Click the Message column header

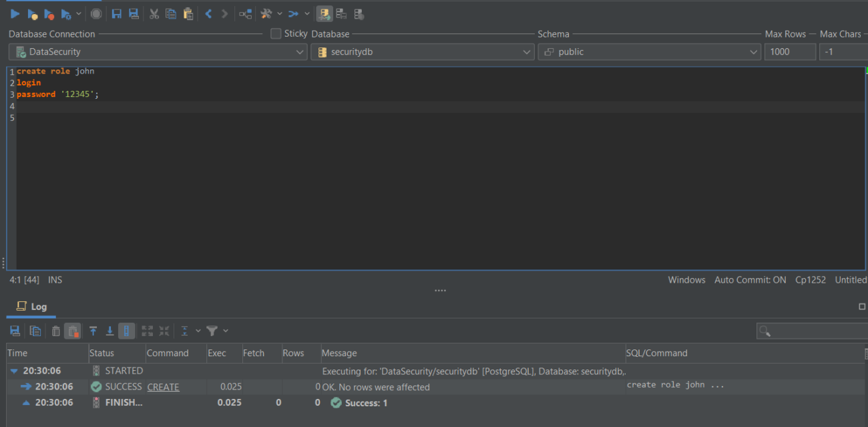pyautogui.click(x=339, y=353)
